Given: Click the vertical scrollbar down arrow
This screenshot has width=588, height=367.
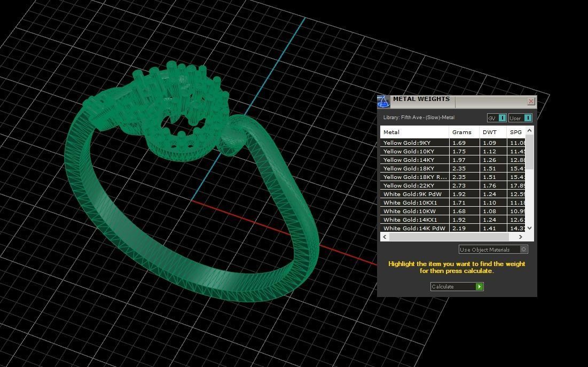Looking at the screenshot, I should (x=529, y=228).
